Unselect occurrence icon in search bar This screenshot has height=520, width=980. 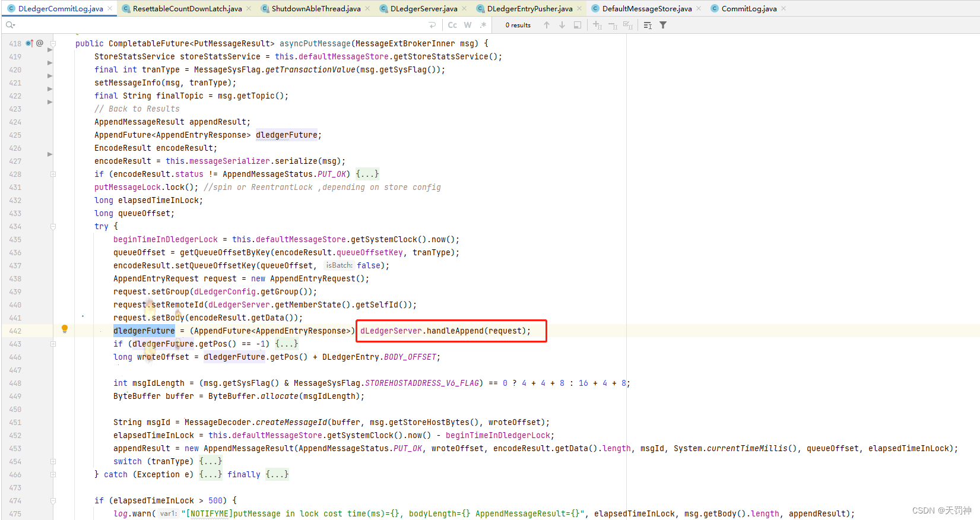coord(613,25)
